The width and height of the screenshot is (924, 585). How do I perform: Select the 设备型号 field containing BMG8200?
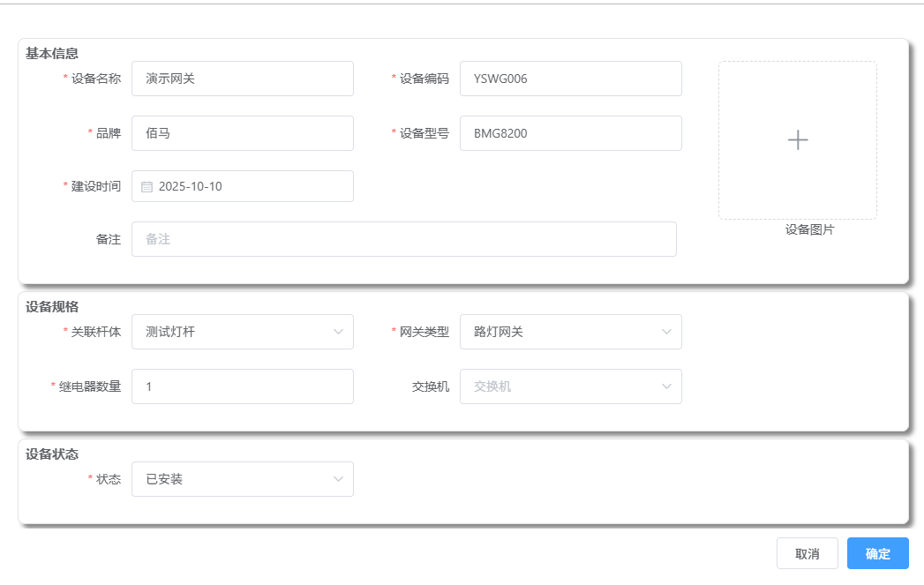point(571,133)
